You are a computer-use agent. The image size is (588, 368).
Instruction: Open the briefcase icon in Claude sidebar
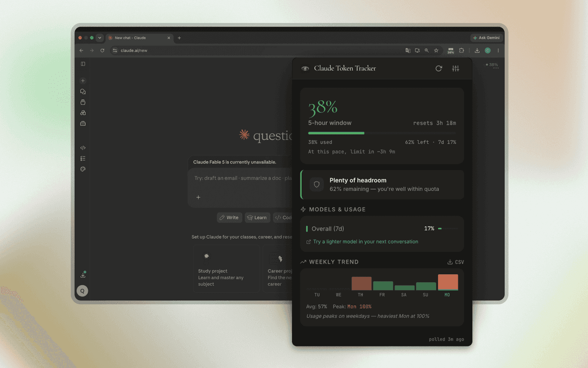(x=83, y=123)
